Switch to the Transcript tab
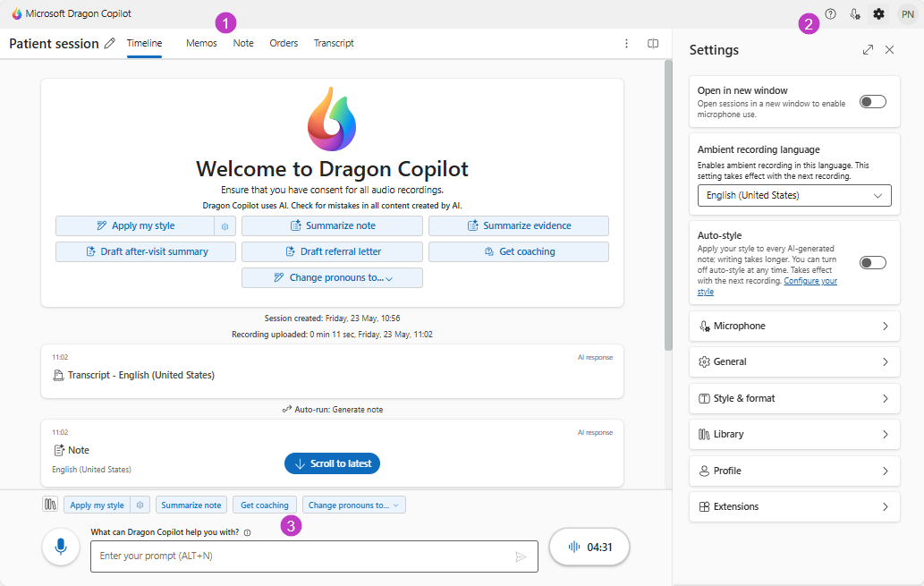 pyautogui.click(x=334, y=43)
